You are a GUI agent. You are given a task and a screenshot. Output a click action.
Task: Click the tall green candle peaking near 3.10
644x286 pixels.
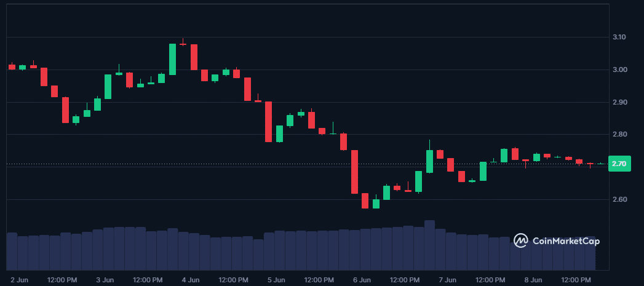click(x=173, y=59)
